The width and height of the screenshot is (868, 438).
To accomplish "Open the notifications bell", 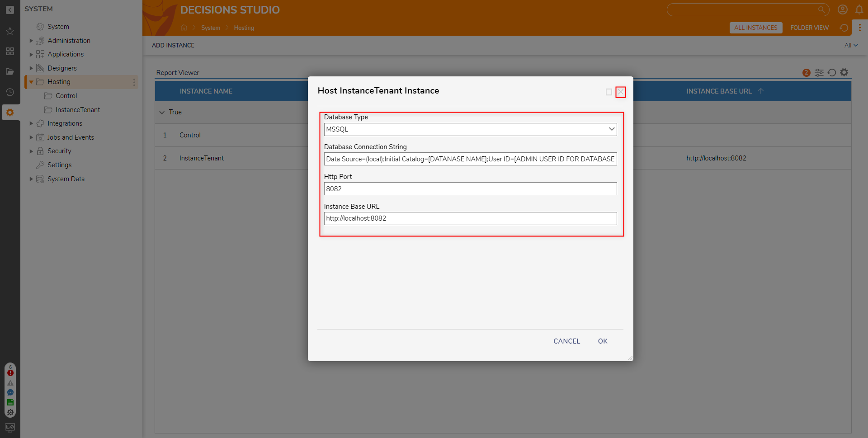I will tap(859, 9).
